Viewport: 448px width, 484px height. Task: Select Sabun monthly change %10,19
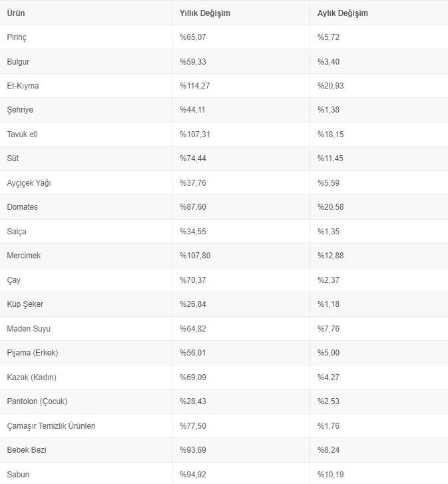pyautogui.click(x=331, y=475)
